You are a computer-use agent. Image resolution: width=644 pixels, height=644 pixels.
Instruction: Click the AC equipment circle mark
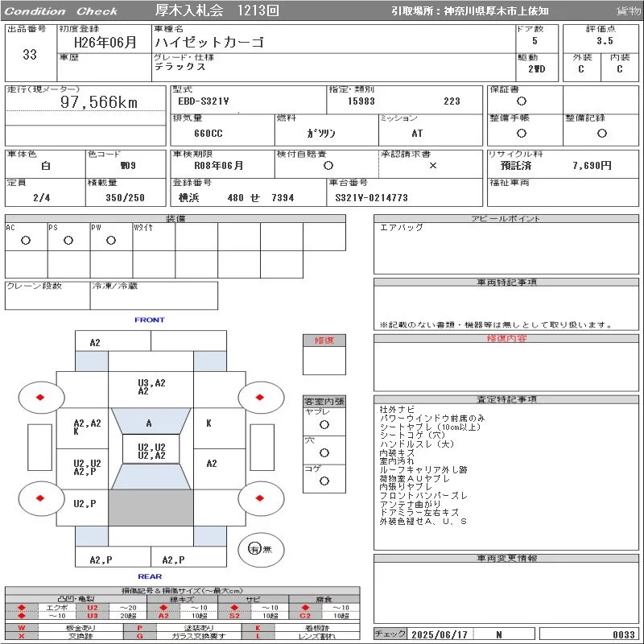[x=26, y=240]
